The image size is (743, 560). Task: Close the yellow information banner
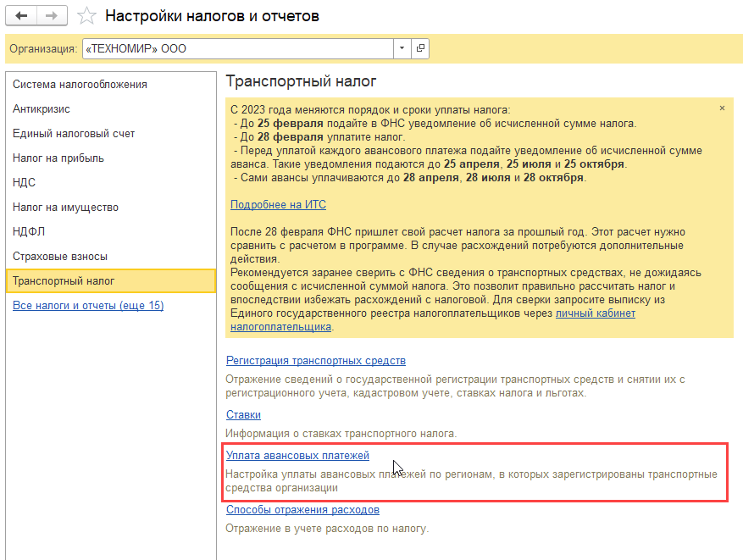[722, 108]
